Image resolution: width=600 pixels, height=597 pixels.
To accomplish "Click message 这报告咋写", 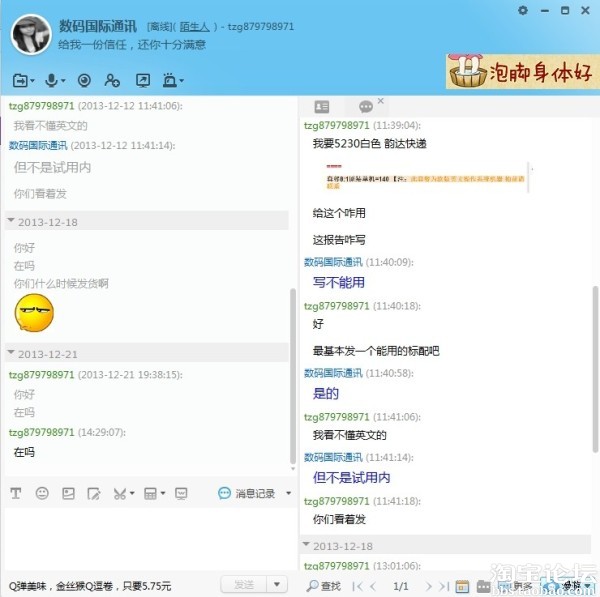I will (x=339, y=240).
